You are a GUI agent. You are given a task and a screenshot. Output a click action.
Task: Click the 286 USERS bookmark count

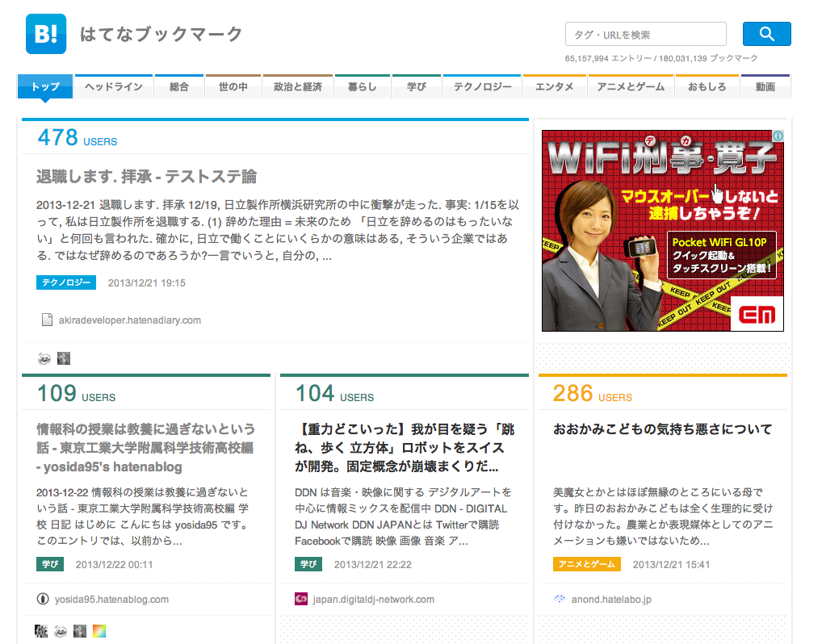coord(592,394)
